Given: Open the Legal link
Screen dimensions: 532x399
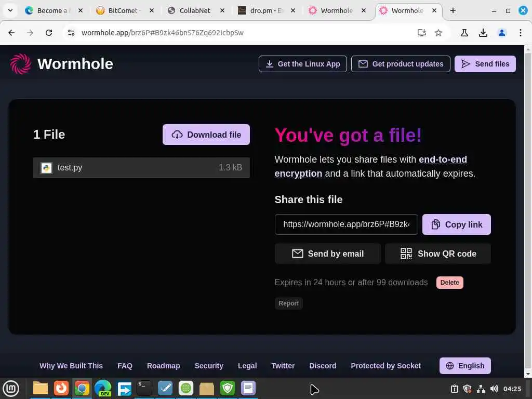Looking at the screenshot, I should (247, 366).
